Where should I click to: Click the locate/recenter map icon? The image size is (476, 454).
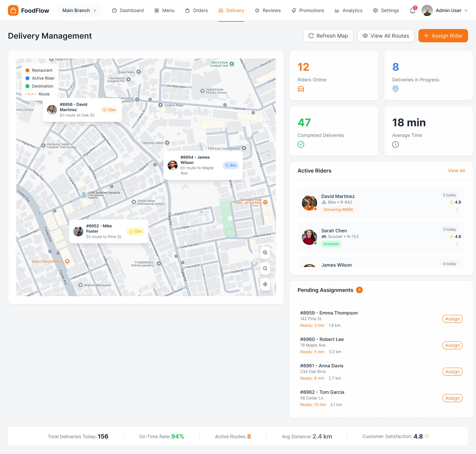(265, 284)
